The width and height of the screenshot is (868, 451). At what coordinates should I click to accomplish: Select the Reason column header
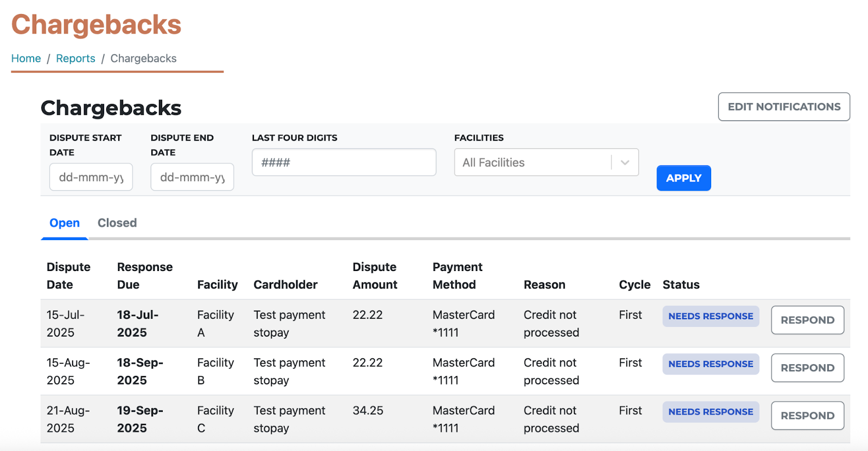544,285
